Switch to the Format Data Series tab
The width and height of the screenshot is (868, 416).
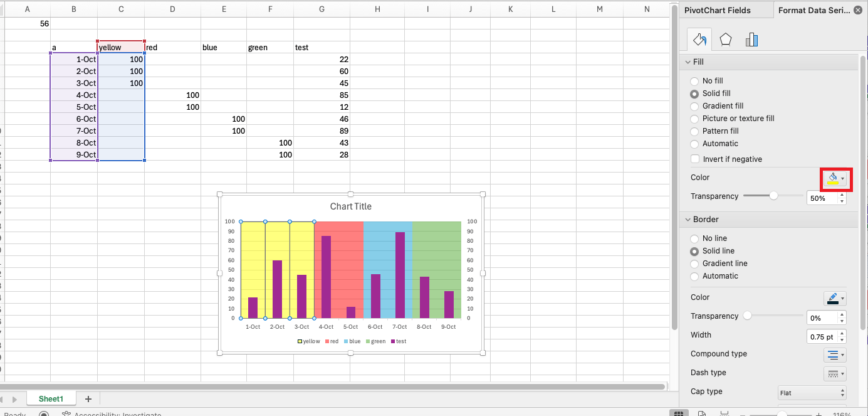(x=814, y=10)
